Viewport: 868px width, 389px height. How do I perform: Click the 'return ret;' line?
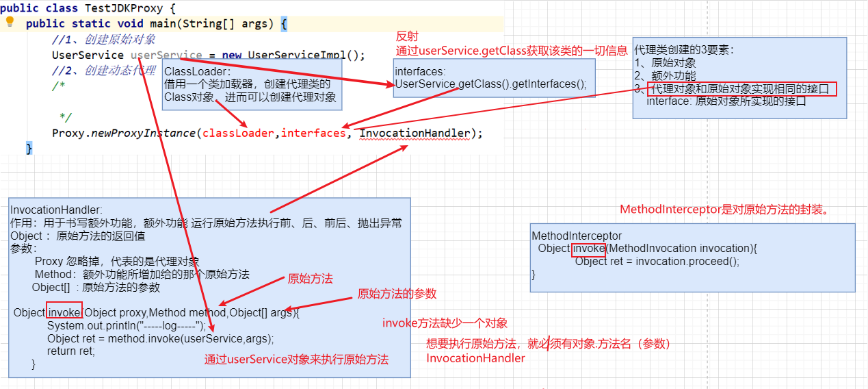pyautogui.click(x=71, y=351)
